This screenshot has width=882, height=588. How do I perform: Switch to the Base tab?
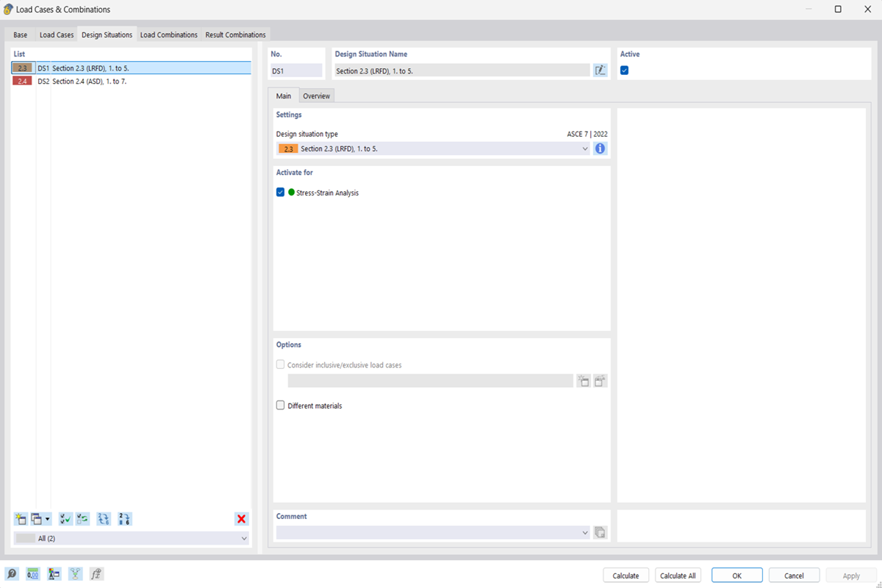tap(21, 35)
